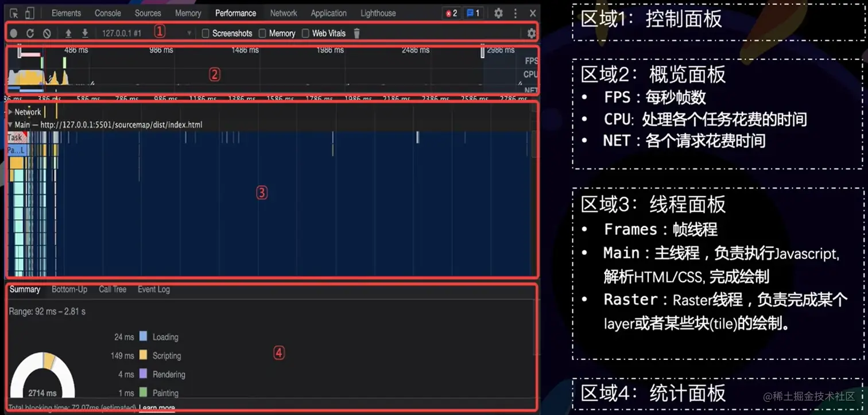Open the 127.0.0.1 #1 recording dropdown
Image resolution: width=868 pixels, height=415 pixels.
[146, 33]
